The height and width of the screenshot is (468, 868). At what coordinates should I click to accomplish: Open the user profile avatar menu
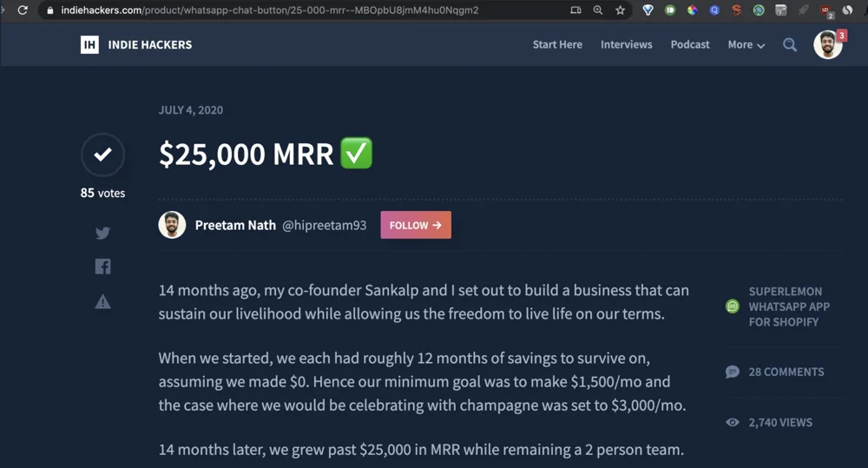(x=828, y=45)
